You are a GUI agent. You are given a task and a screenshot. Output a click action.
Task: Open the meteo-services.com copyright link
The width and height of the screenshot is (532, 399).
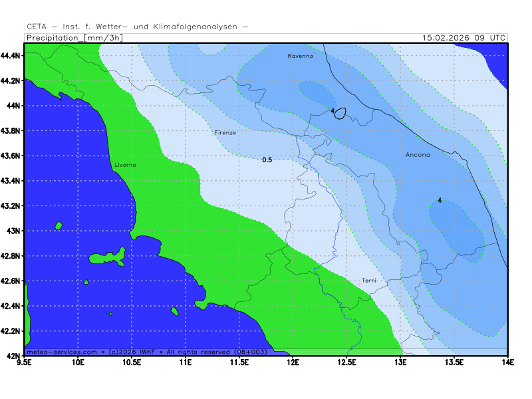(61, 351)
